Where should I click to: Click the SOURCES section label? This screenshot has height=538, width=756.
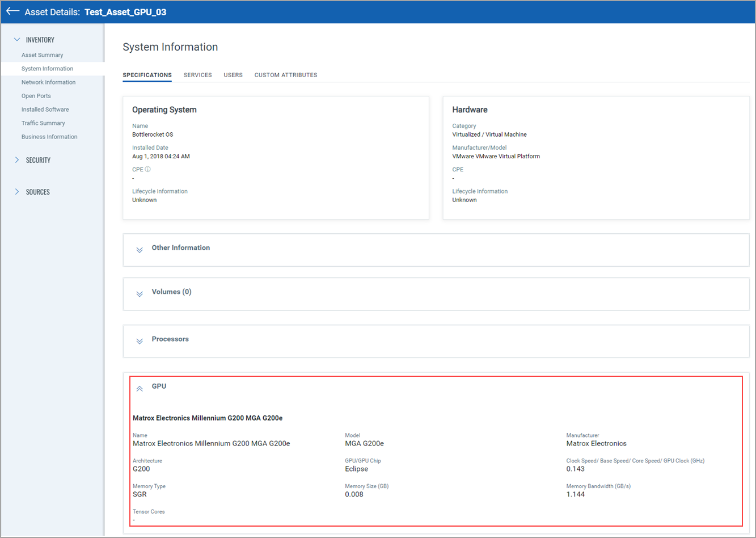[x=38, y=192]
